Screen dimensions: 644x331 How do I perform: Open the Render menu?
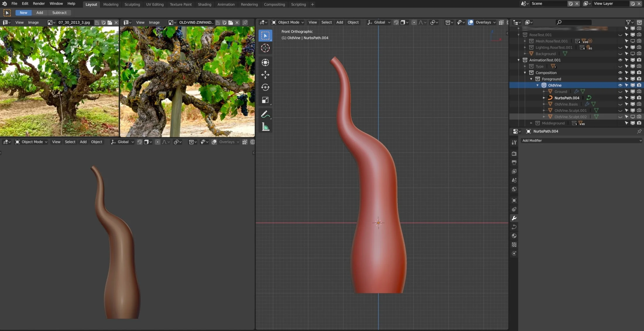(x=39, y=4)
